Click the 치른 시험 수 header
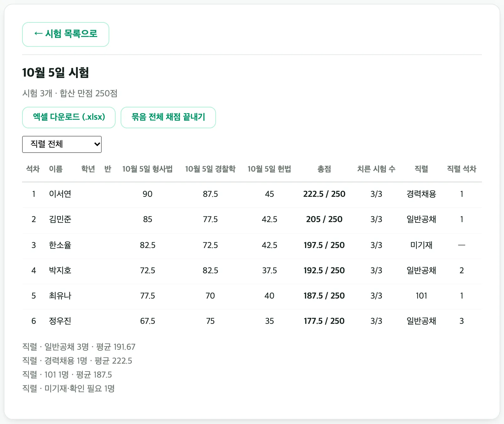 [376, 169]
